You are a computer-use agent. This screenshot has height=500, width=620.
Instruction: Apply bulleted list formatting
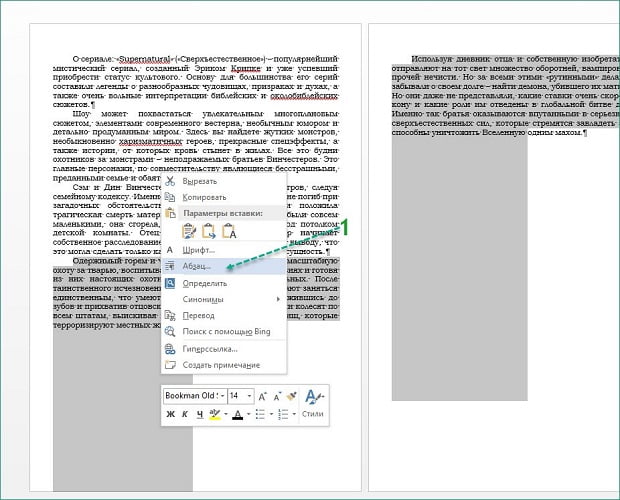(260, 414)
